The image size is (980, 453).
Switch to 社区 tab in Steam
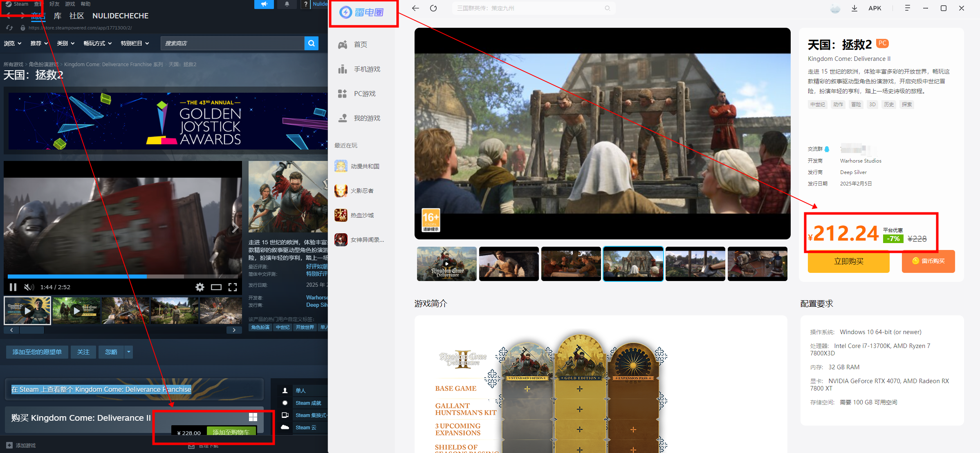tap(76, 16)
